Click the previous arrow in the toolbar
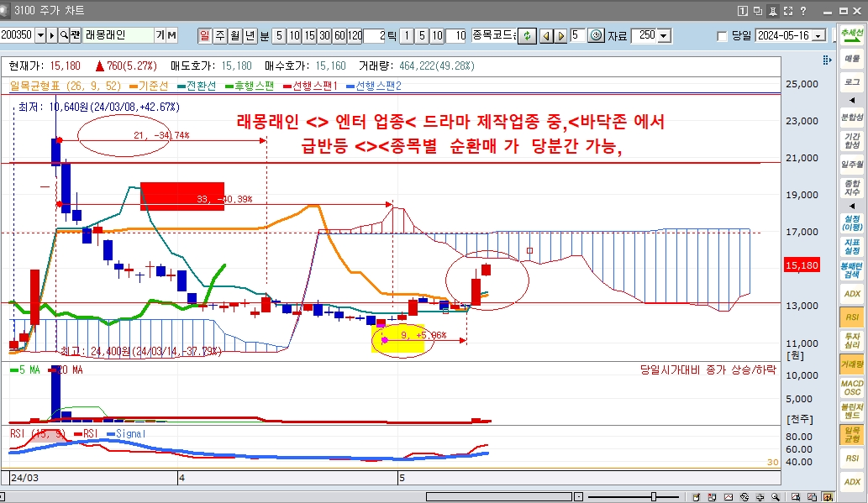This screenshot has height=503, width=868. pyautogui.click(x=545, y=35)
